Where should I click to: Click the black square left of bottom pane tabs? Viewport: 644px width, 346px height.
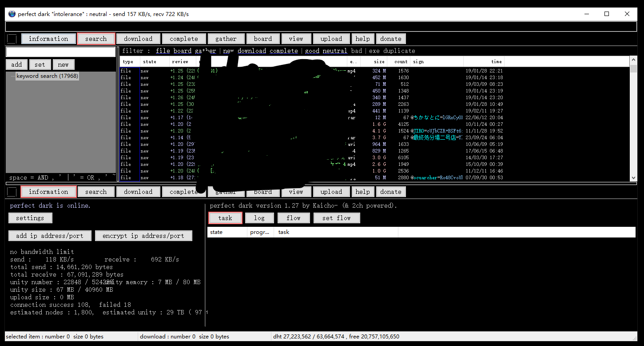click(x=12, y=192)
